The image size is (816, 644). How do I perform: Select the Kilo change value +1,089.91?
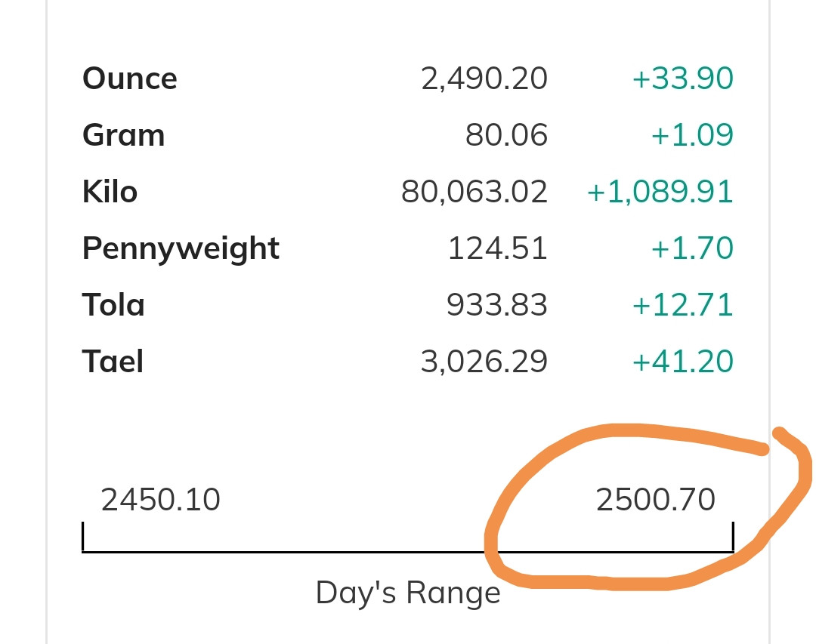click(660, 192)
